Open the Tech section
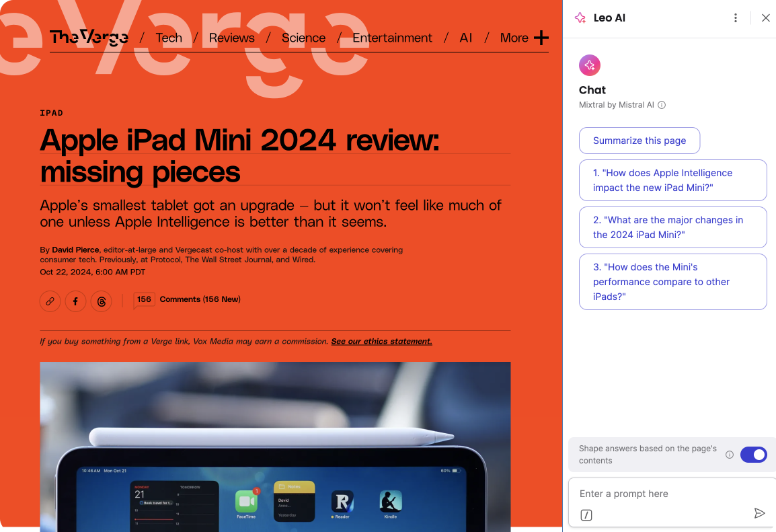776x532 pixels. [169, 38]
